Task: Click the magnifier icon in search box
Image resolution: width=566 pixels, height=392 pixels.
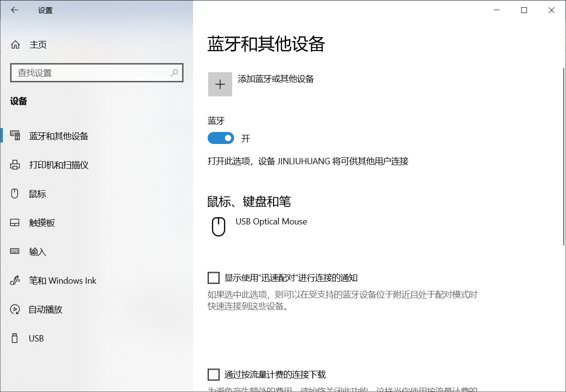Action: [x=174, y=73]
